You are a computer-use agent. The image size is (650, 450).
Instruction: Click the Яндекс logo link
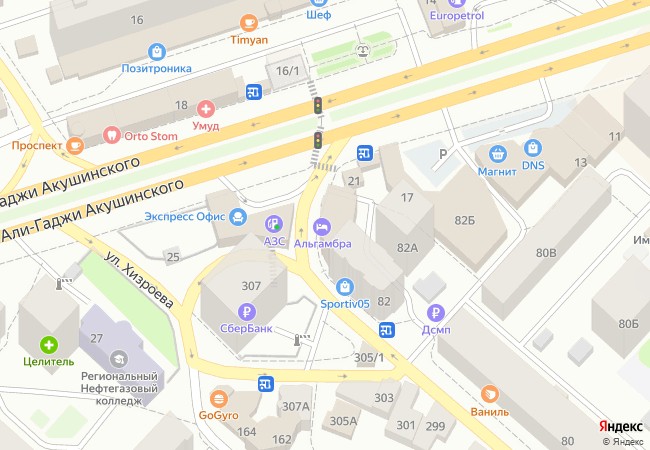(620, 427)
